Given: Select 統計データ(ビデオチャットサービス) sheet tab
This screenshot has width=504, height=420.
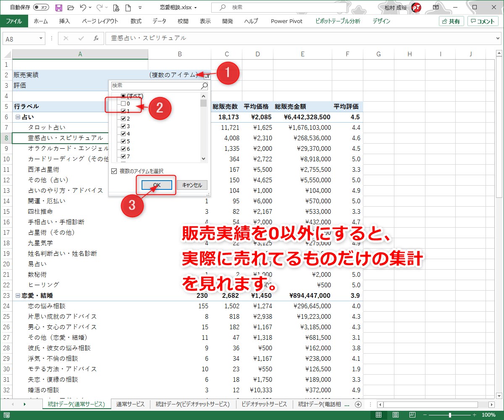Looking at the screenshot, I should click(193, 404).
